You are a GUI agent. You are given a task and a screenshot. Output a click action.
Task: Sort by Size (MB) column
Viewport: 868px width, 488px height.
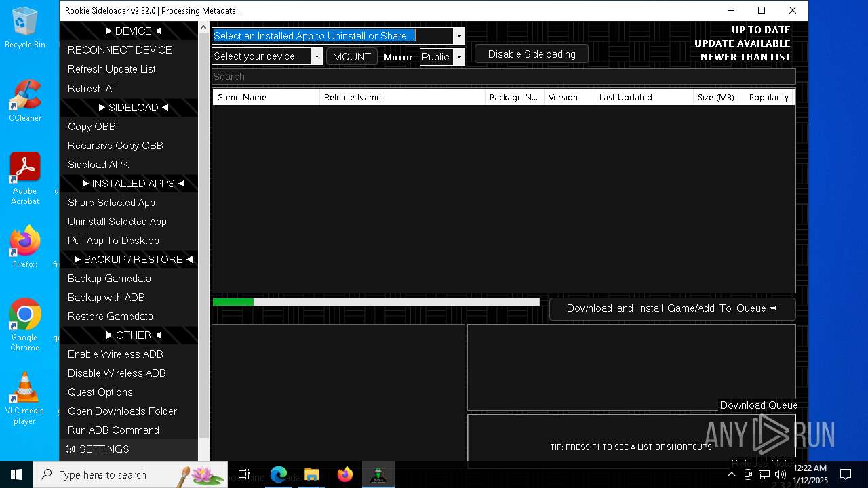tap(716, 97)
